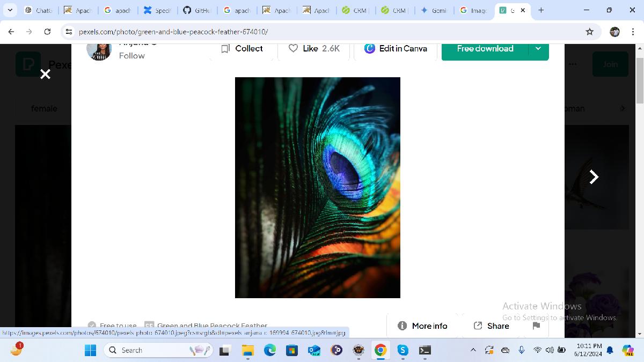Switch to the Gemini tab
This screenshot has height=362, width=644.
[x=434, y=10]
